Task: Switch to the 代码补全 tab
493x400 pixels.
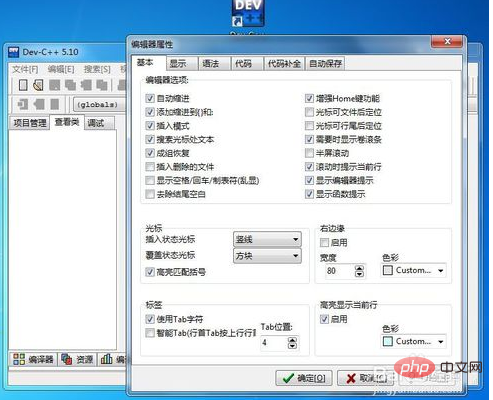Action: click(x=284, y=63)
